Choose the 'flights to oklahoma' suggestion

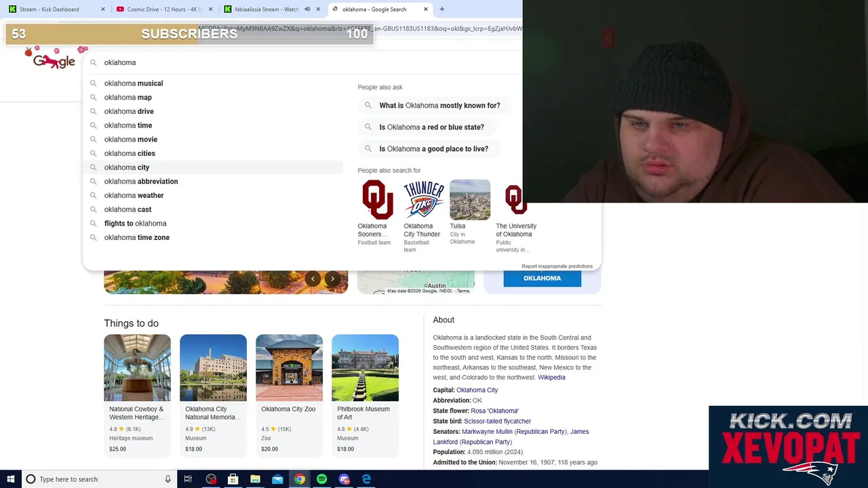pyautogui.click(x=213, y=224)
